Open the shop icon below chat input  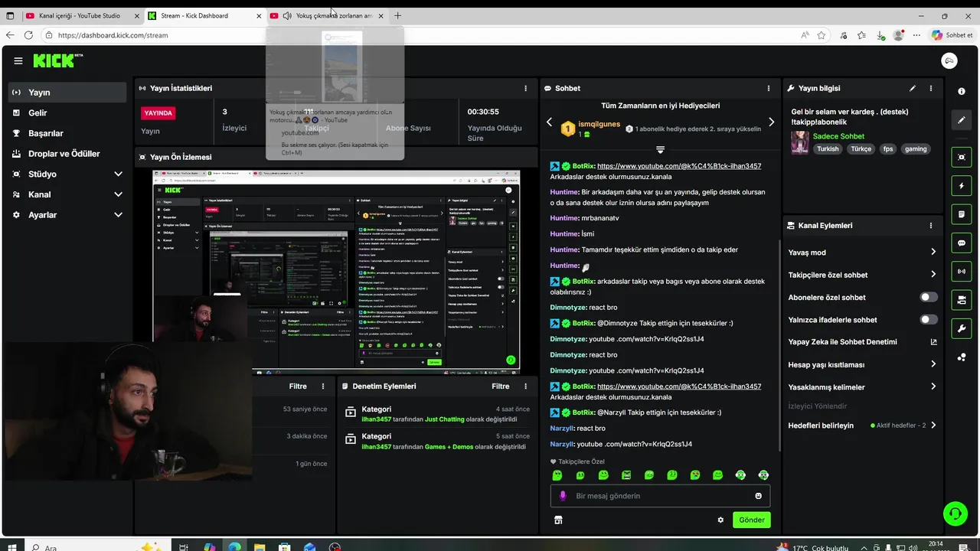558,520
